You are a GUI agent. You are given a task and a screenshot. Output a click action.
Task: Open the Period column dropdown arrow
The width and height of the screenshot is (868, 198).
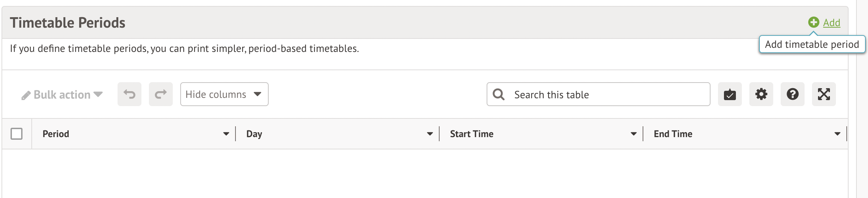[x=226, y=134]
